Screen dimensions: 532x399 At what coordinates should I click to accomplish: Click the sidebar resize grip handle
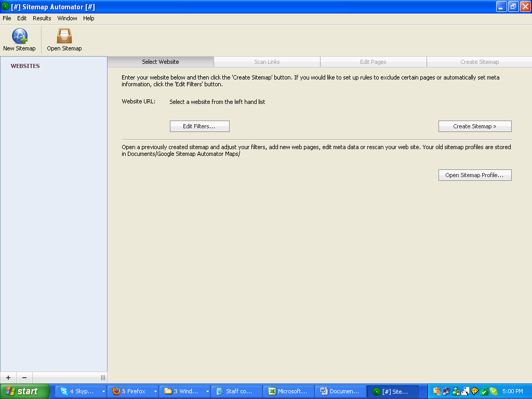(x=103, y=378)
